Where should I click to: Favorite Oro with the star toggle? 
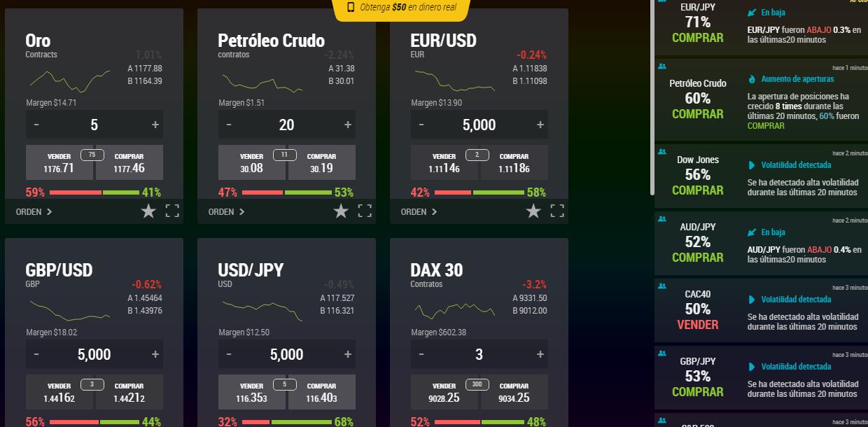(148, 210)
